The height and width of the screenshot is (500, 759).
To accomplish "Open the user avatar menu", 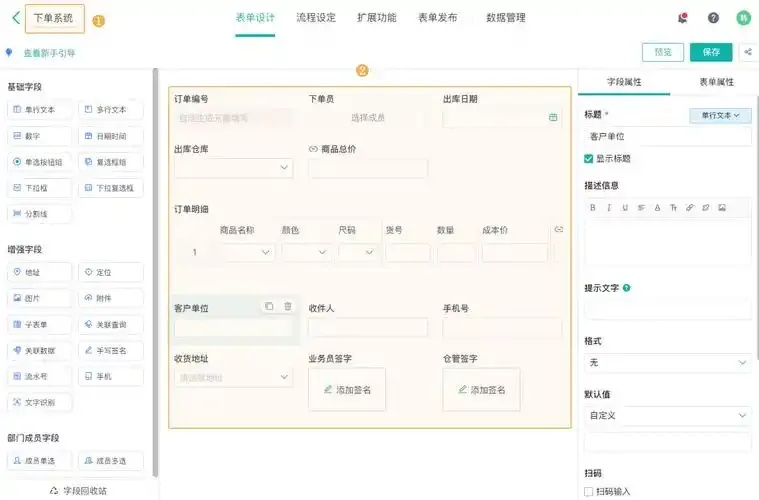I will (x=744, y=18).
